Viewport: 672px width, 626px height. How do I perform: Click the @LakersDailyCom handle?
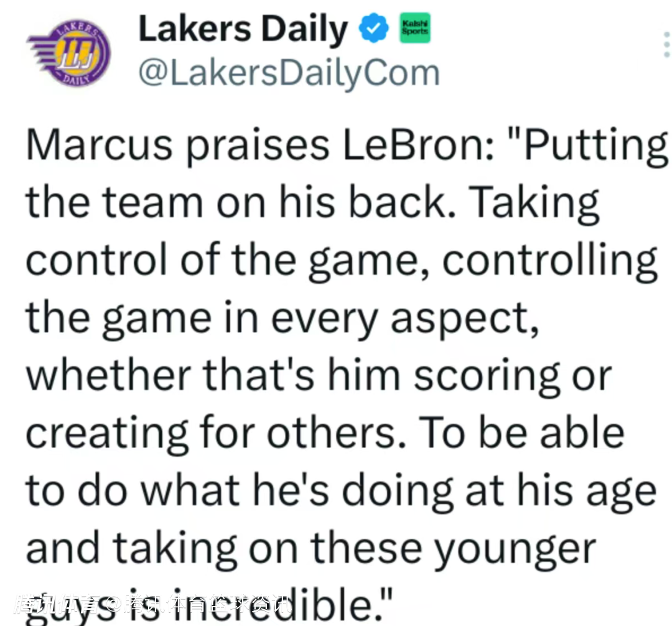[x=288, y=73]
